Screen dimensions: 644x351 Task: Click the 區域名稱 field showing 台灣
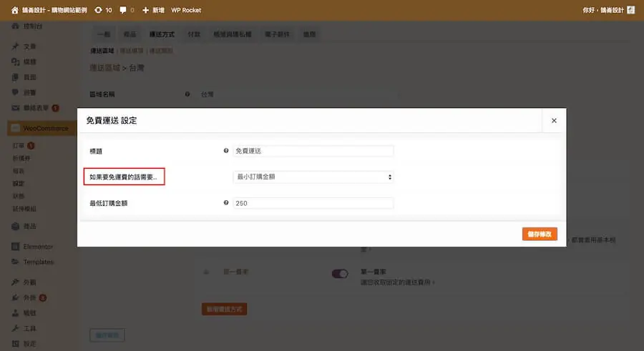pyautogui.click(x=298, y=94)
